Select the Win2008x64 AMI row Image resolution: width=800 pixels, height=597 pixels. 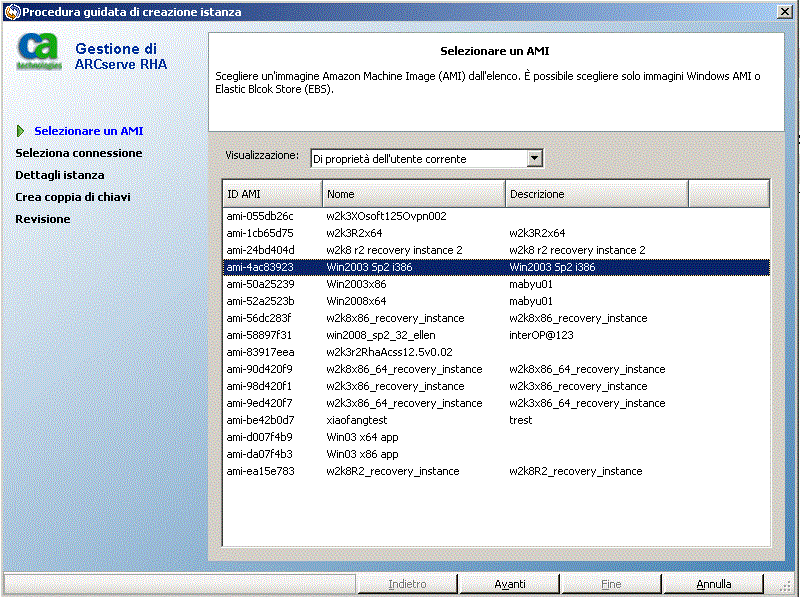click(x=356, y=301)
